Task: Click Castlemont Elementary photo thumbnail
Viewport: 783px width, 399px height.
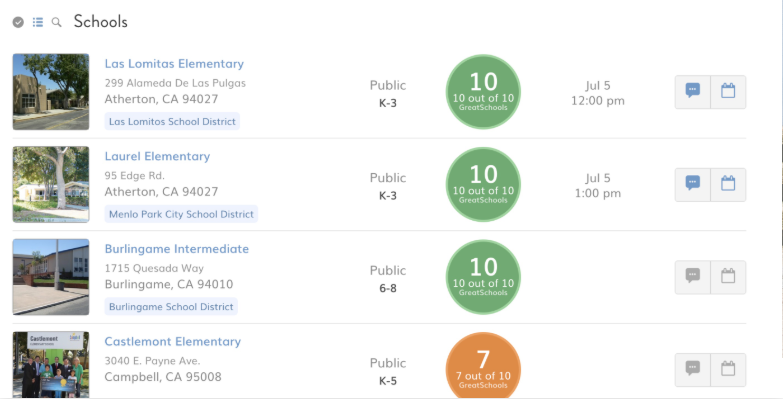Action: [51, 365]
